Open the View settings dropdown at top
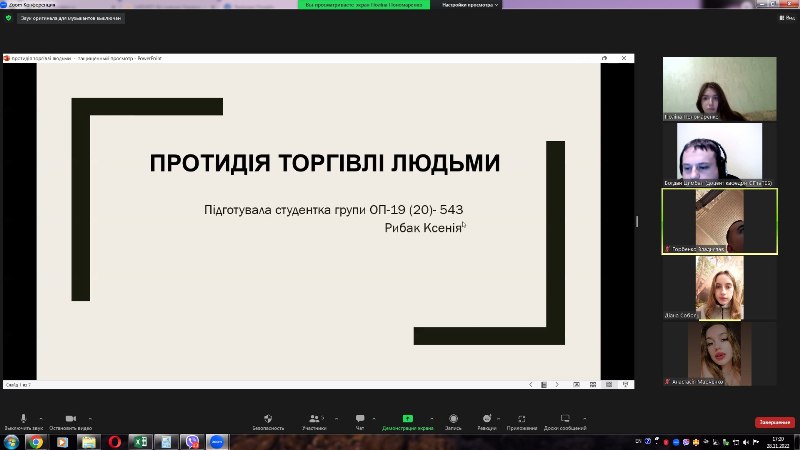The image size is (800, 450). (470, 5)
